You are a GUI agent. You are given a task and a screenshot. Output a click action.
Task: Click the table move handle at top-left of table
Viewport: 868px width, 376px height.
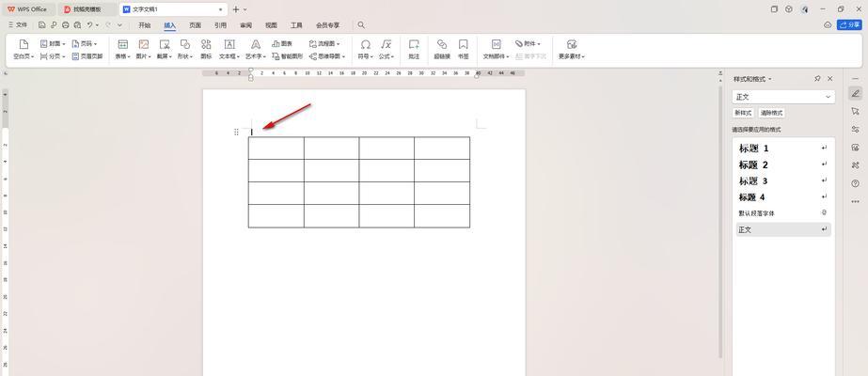coord(236,132)
